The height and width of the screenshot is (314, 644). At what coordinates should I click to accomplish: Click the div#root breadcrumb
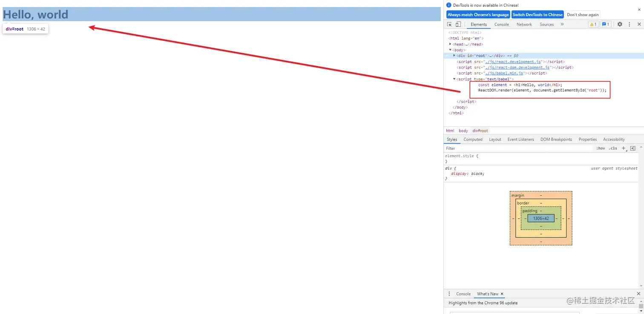(480, 131)
